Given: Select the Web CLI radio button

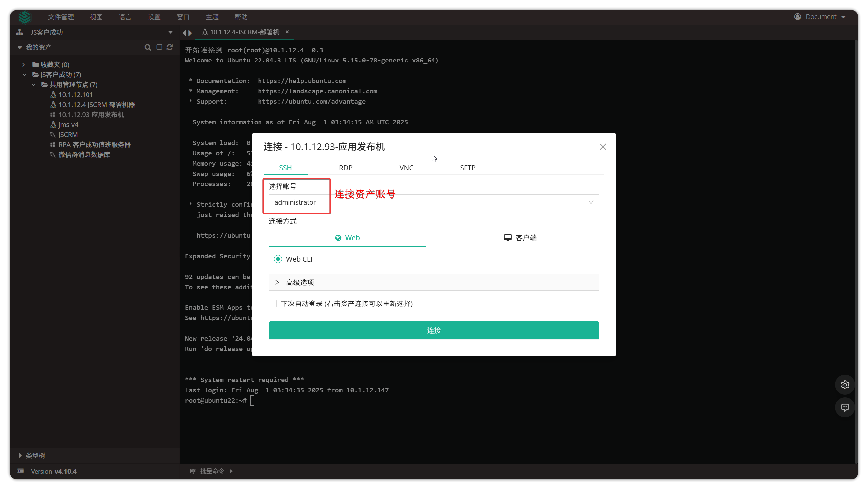Looking at the screenshot, I should 278,259.
